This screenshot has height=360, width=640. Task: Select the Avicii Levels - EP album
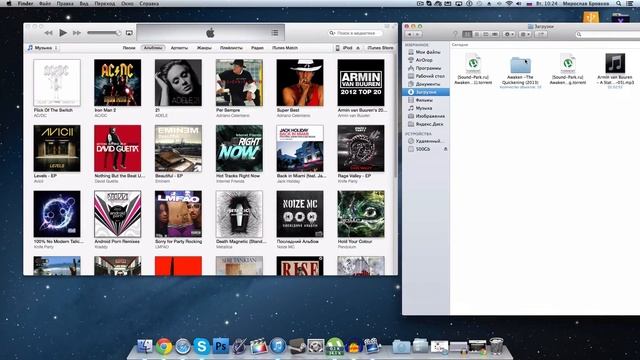pyautogui.click(x=57, y=148)
